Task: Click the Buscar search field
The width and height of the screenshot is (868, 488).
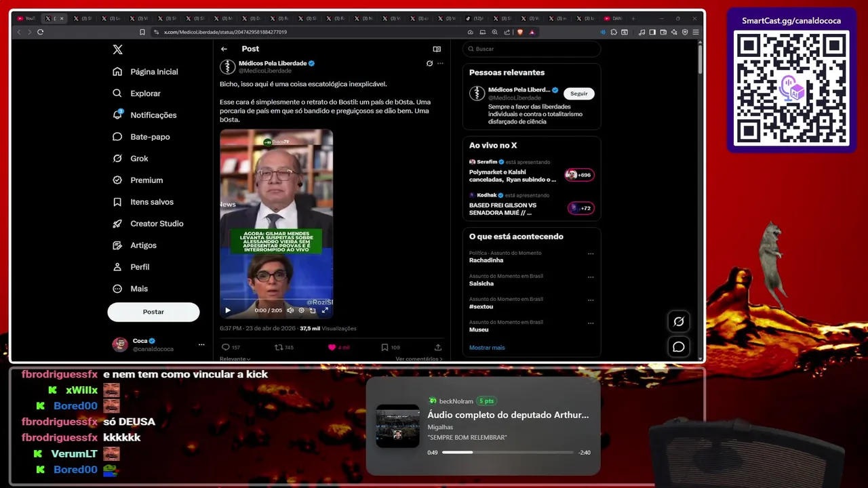Action: pyautogui.click(x=532, y=49)
